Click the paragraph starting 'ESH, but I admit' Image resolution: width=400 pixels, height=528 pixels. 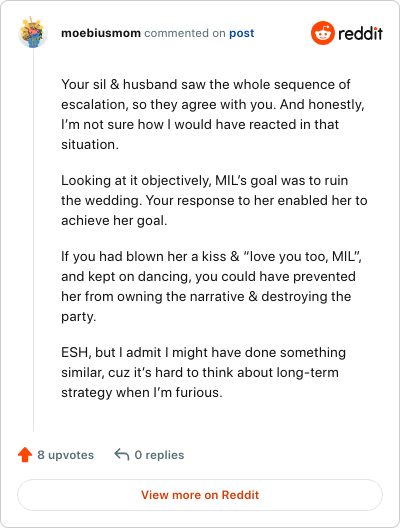[x=203, y=372]
